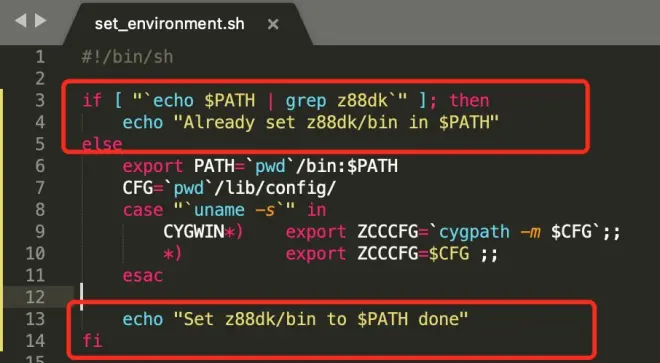660x363 pixels.
Task: Click line number 14 in gutter
Action: (35, 341)
